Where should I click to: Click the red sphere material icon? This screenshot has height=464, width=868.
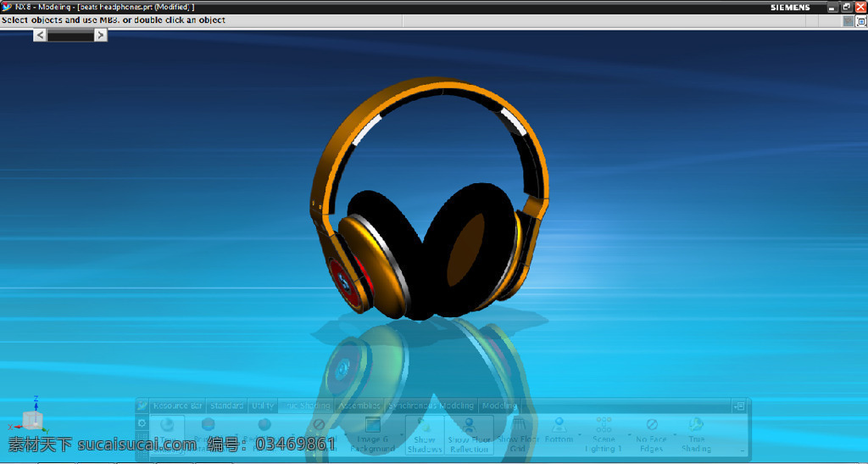coord(264,425)
